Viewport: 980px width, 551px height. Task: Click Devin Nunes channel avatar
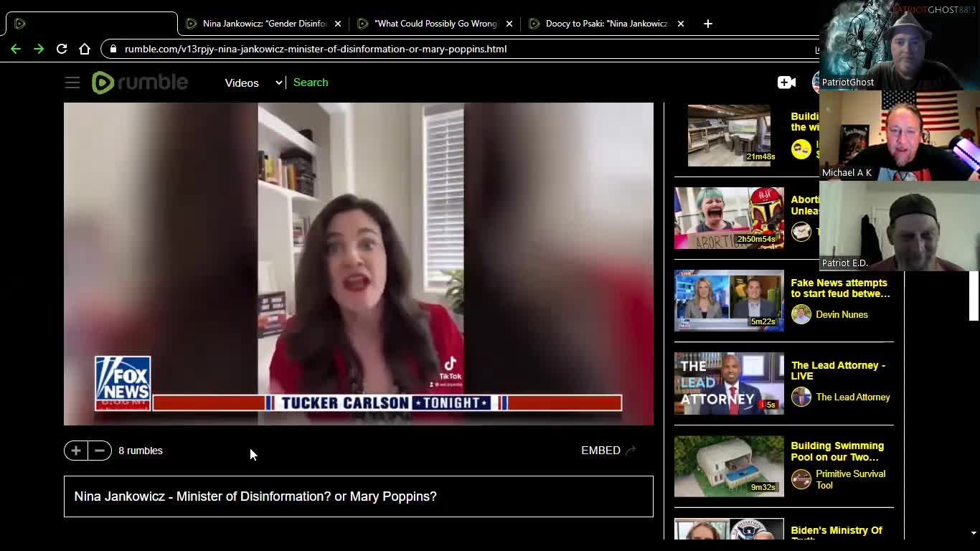[801, 314]
